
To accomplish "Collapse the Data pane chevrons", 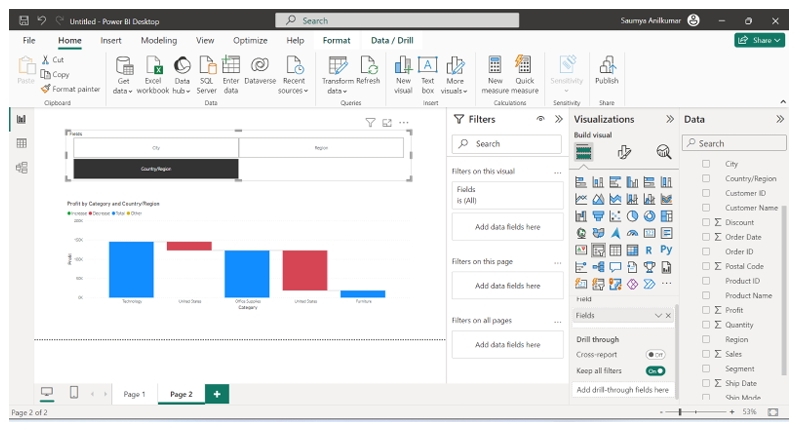I will [780, 119].
